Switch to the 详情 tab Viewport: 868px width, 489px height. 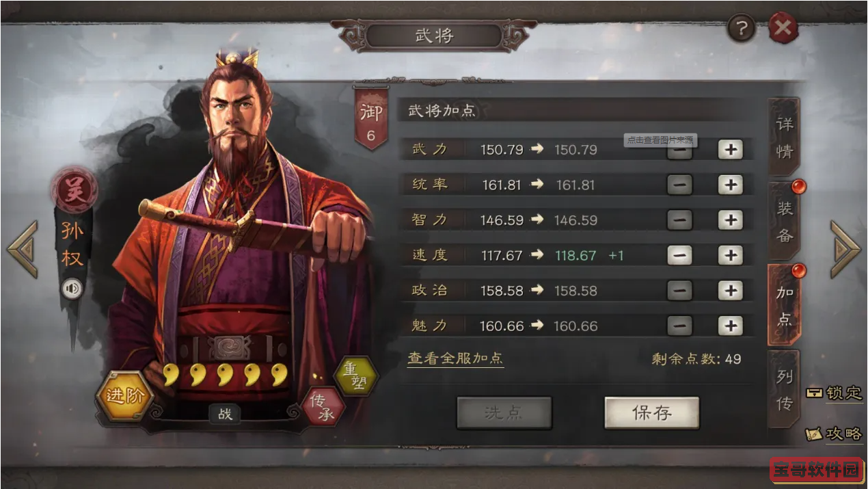785,137
